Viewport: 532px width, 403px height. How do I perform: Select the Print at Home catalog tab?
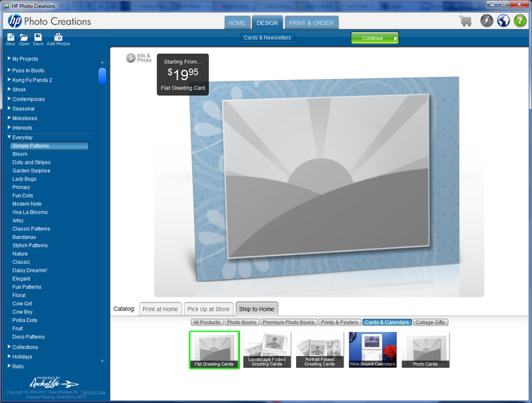[160, 309]
